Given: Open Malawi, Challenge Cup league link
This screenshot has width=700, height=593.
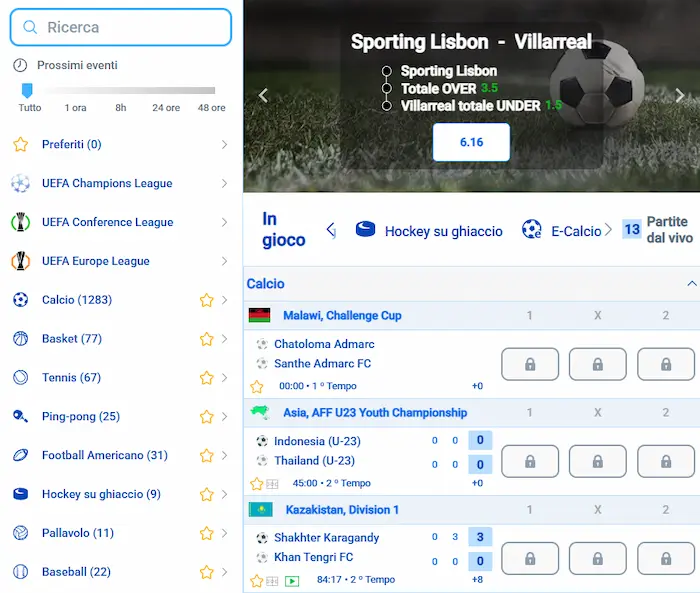Looking at the screenshot, I should 342,315.
